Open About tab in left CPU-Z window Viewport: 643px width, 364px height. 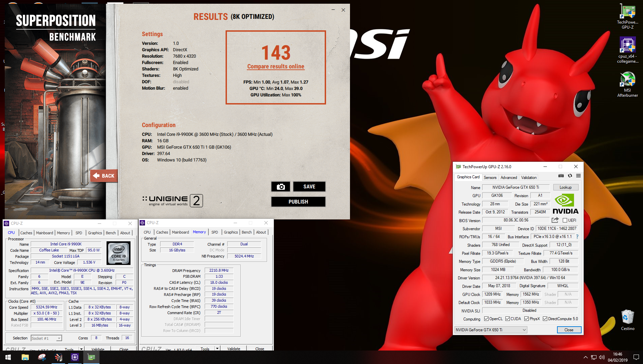point(125,233)
